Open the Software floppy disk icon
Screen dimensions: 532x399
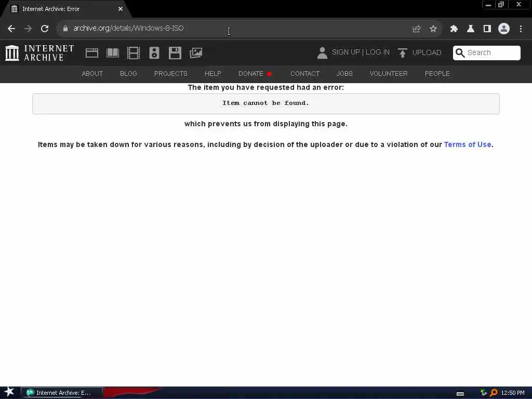click(x=175, y=53)
